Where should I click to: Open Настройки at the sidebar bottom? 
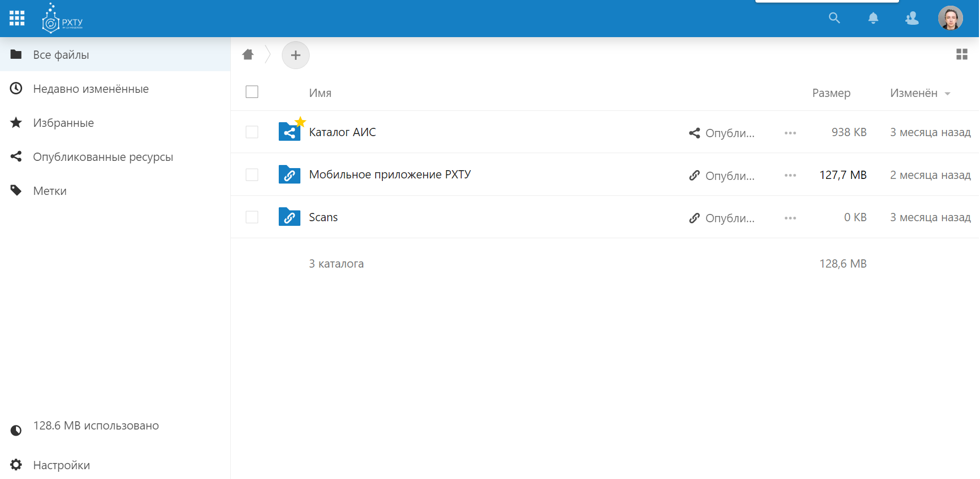coord(61,465)
